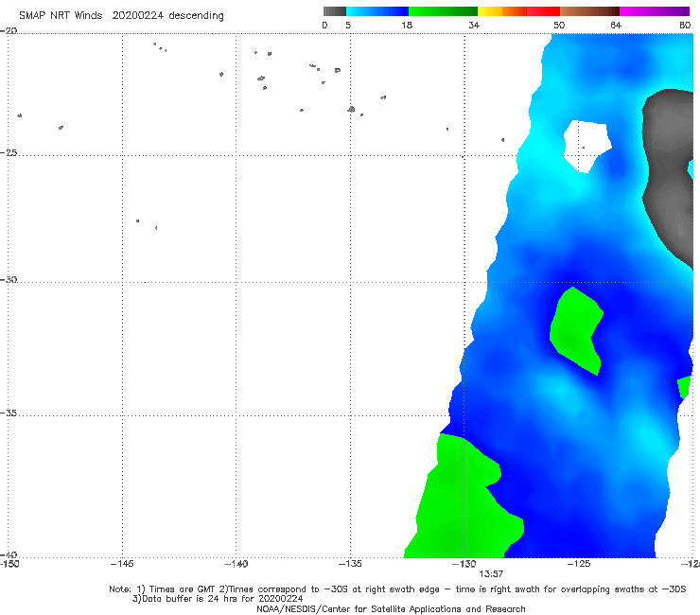The image size is (700, 615).
Task: Click the latitude label "-35" on the left axis
Action: (x=9, y=413)
